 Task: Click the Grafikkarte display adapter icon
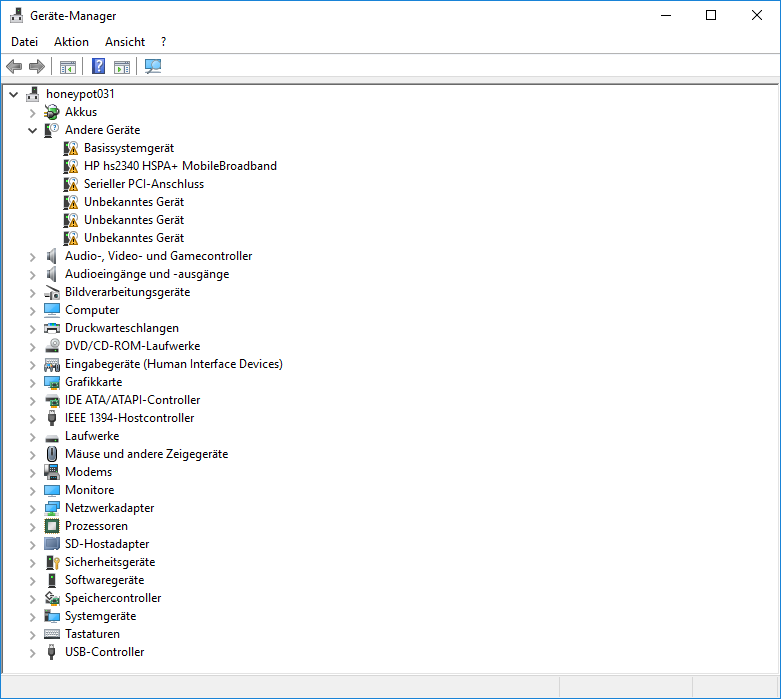coord(52,382)
